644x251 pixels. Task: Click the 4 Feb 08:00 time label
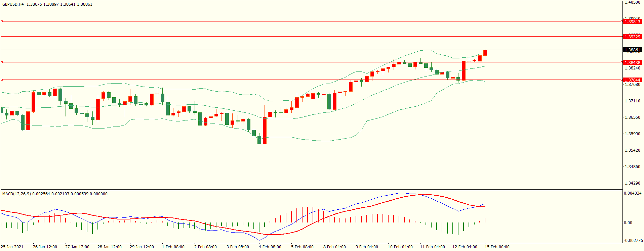270,247
